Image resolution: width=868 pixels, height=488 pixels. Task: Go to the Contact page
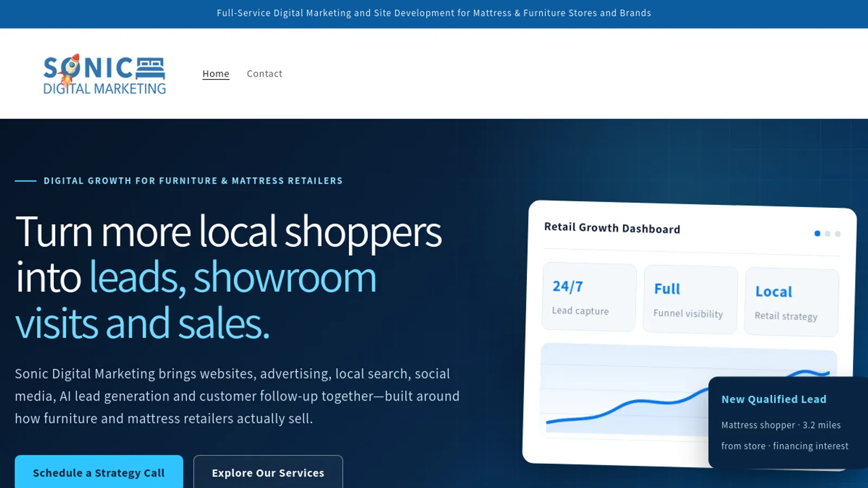tap(264, 74)
